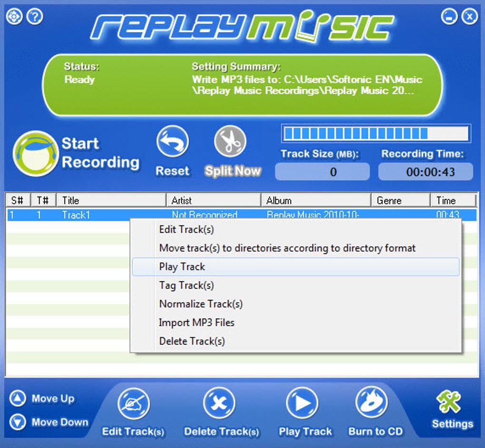Click the round icon left of help
The height and width of the screenshot is (448, 485).
pyautogui.click(x=14, y=16)
